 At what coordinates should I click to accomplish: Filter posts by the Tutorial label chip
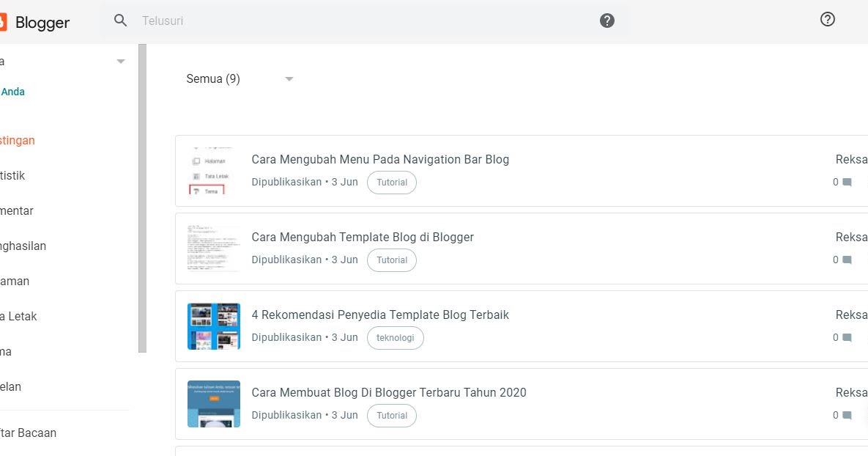click(391, 182)
